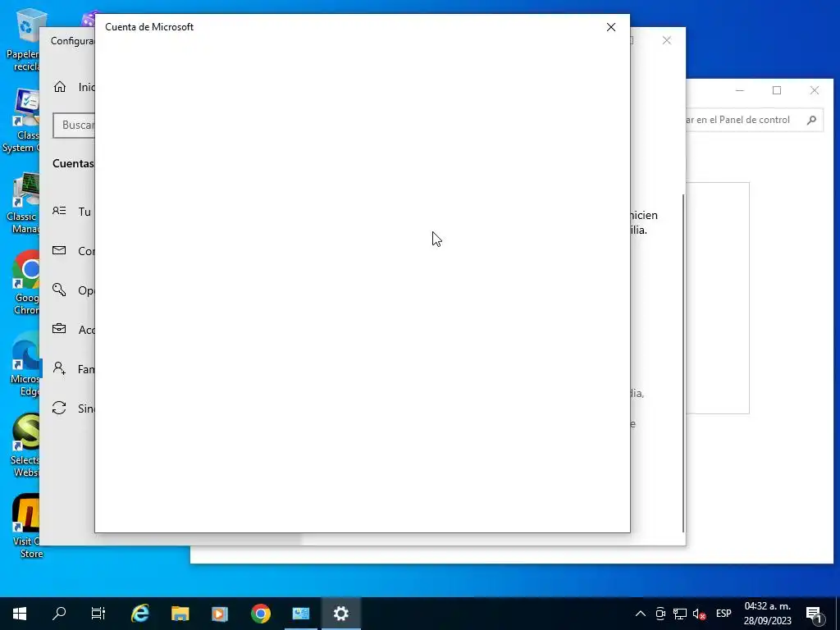The height and width of the screenshot is (630, 840).
Task: Select the work access briefcase icon
Action: click(59, 329)
